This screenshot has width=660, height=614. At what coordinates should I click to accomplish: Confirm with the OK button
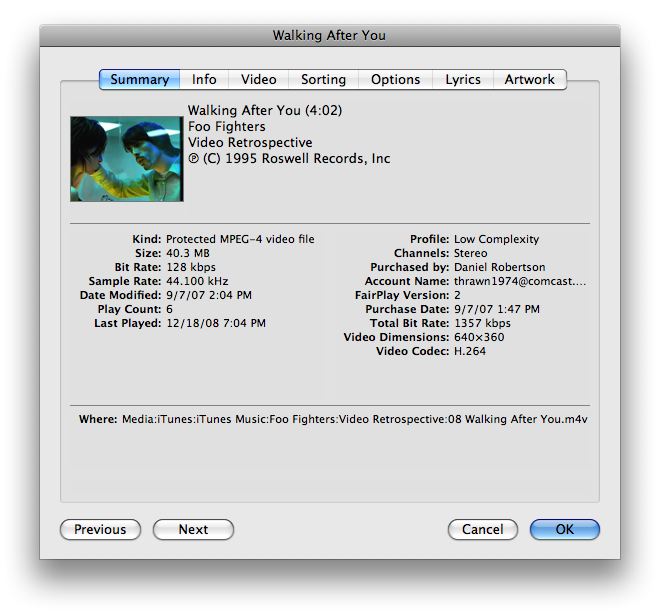click(564, 529)
